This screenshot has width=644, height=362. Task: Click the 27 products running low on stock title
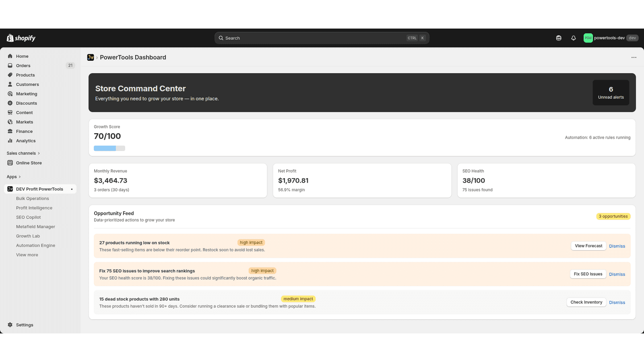point(134,243)
